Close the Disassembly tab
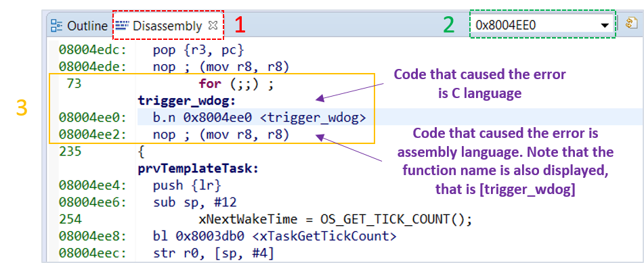The image size is (644, 263). [x=213, y=26]
